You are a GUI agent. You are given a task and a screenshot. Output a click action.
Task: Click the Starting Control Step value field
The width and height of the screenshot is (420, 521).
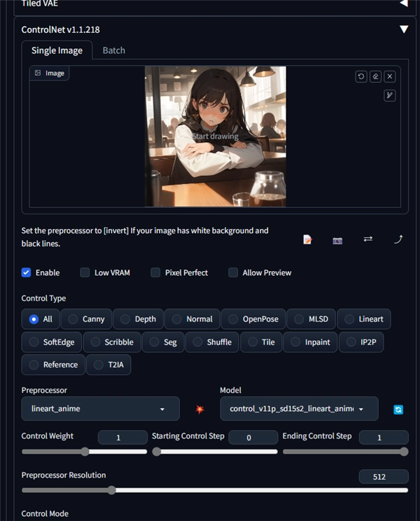(x=253, y=438)
